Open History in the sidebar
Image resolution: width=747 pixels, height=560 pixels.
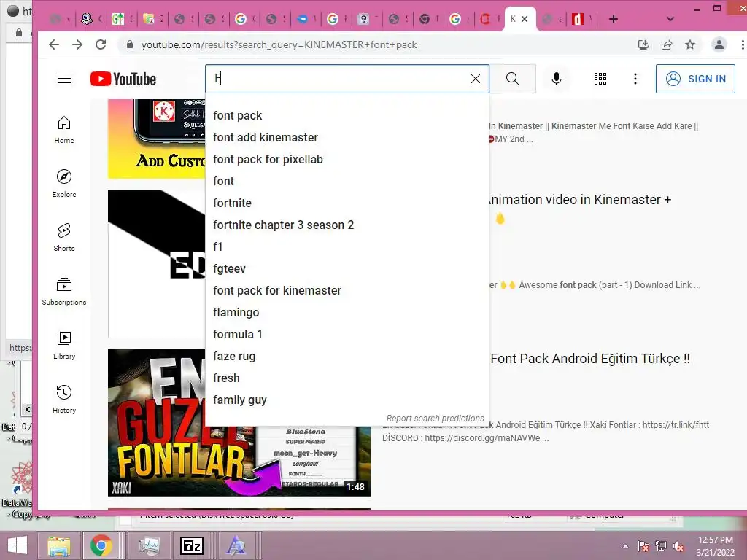(x=64, y=399)
